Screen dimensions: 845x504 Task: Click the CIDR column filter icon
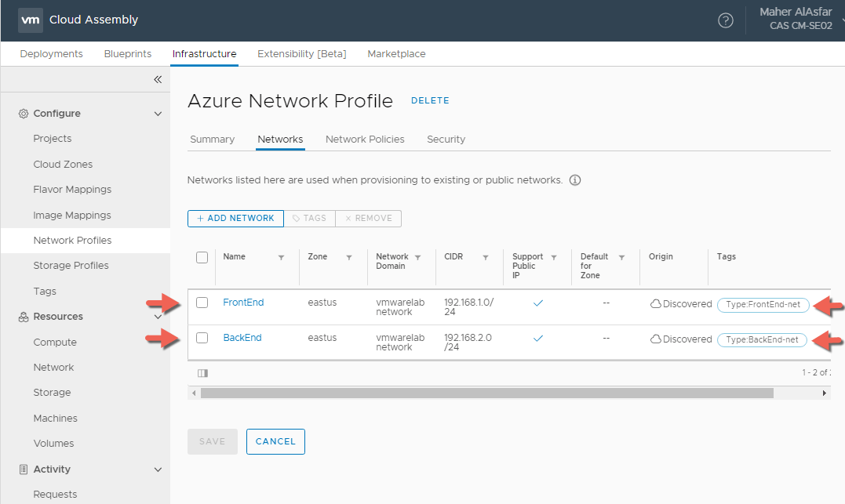[486, 257]
